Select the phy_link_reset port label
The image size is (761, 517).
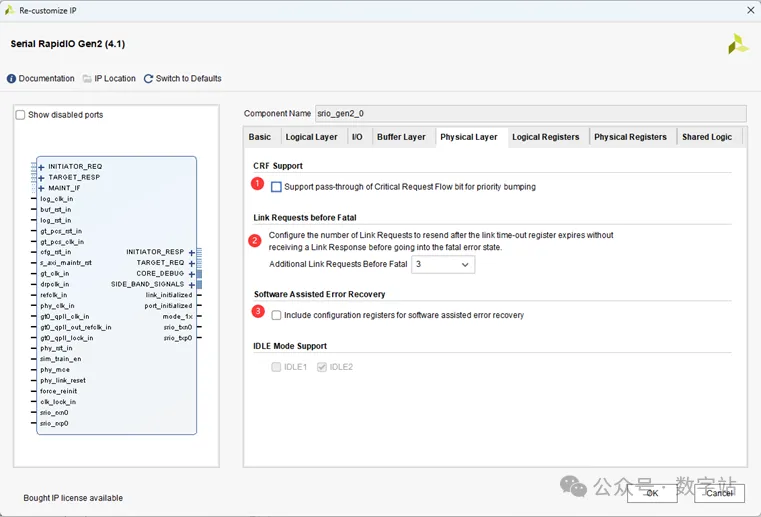[63, 381]
